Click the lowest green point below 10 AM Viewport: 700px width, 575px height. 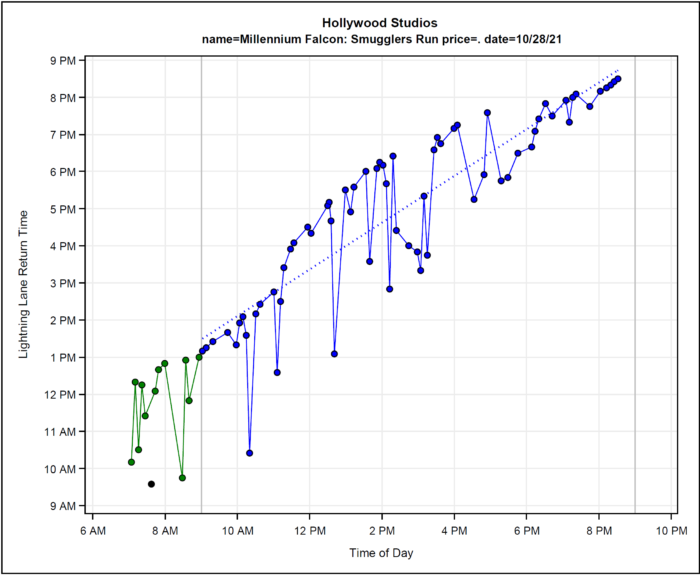click(x=182, y=478)
